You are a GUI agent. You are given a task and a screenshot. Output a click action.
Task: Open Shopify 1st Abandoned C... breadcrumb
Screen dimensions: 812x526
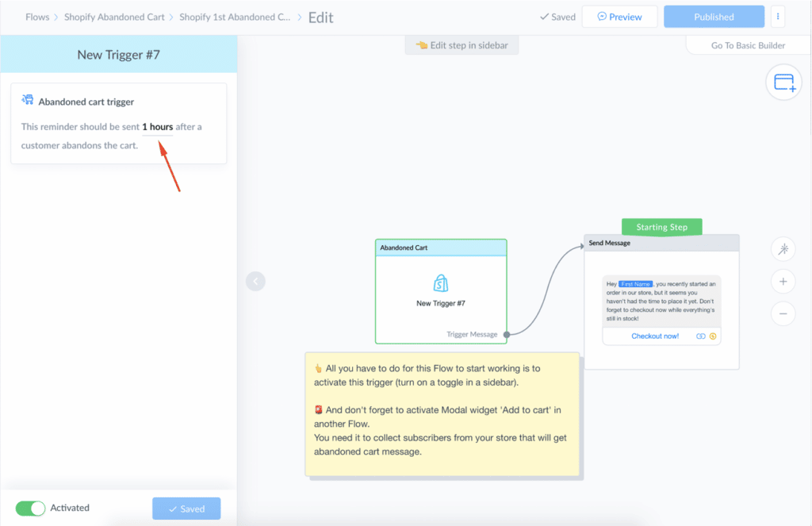coord(235,17)
